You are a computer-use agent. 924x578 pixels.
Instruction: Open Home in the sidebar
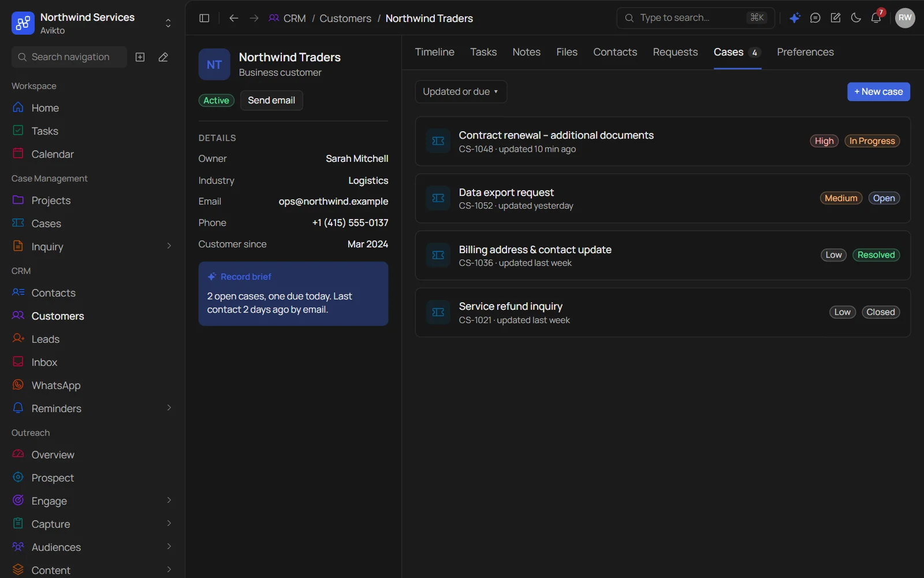92,108
